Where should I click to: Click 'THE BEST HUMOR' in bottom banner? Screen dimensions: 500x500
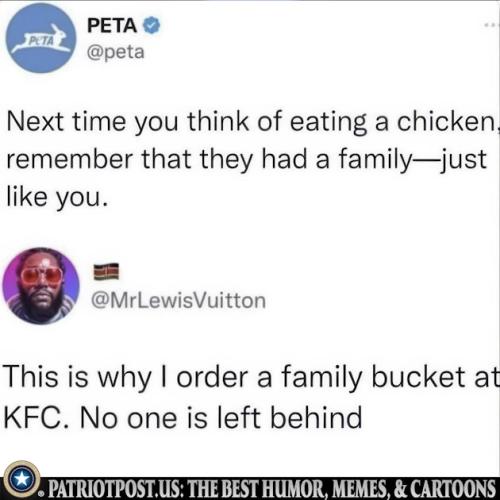pyautogui.click(x=256, y=489)
